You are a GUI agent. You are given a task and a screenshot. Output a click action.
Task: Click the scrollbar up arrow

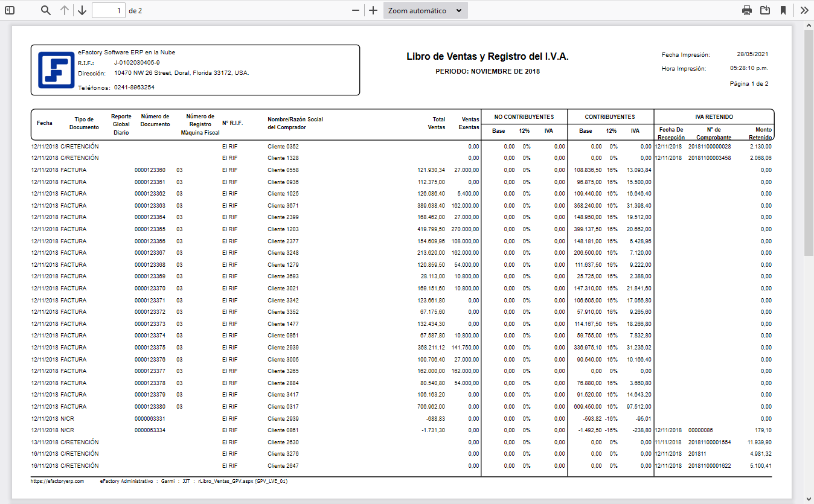(809, 25)
